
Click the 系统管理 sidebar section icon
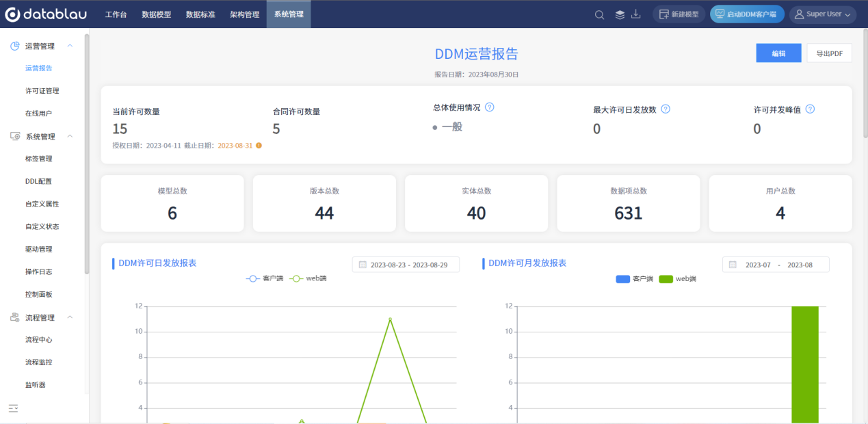[x=14, y=137]
